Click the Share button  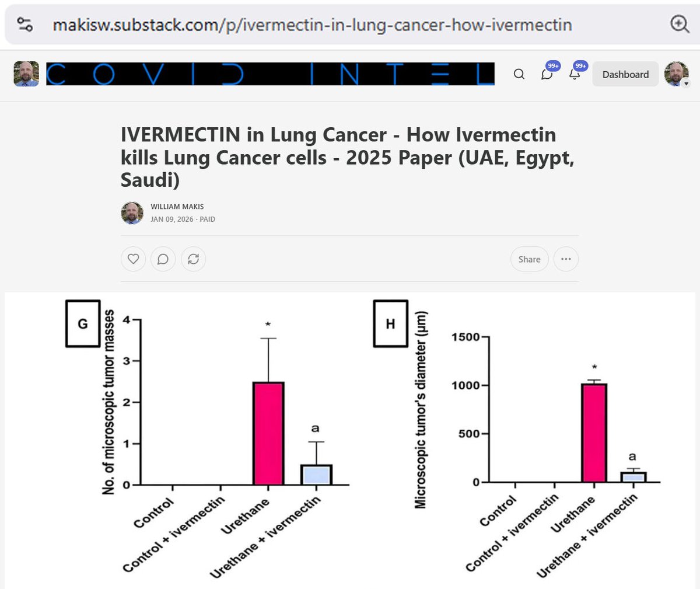coord(528,259)
